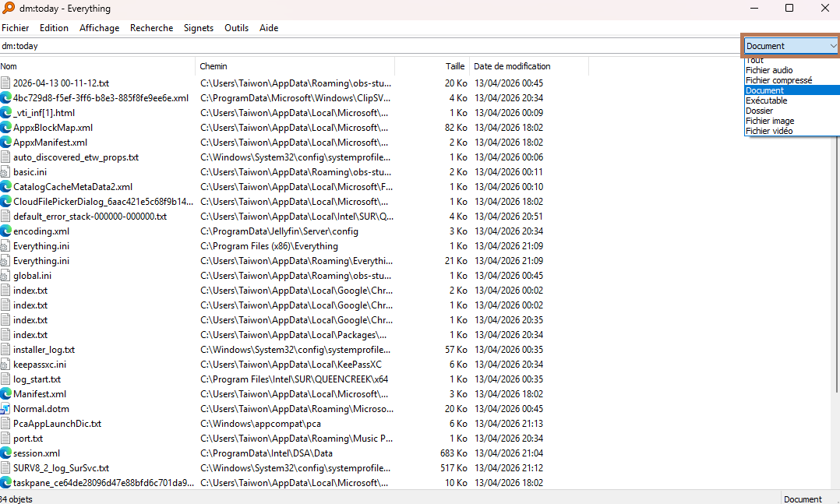This screenshot has height=504, width=840.
Task: Collapse the Document filter combo box arrow
Action: [x=832, y=46]
